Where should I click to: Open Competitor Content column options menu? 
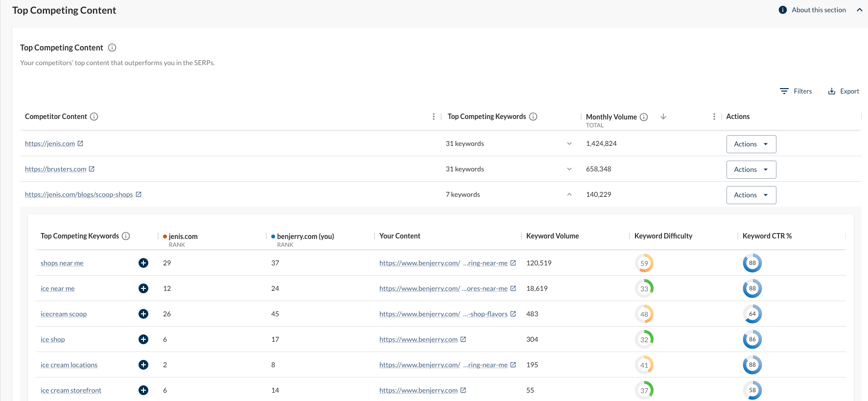point(434,117)
